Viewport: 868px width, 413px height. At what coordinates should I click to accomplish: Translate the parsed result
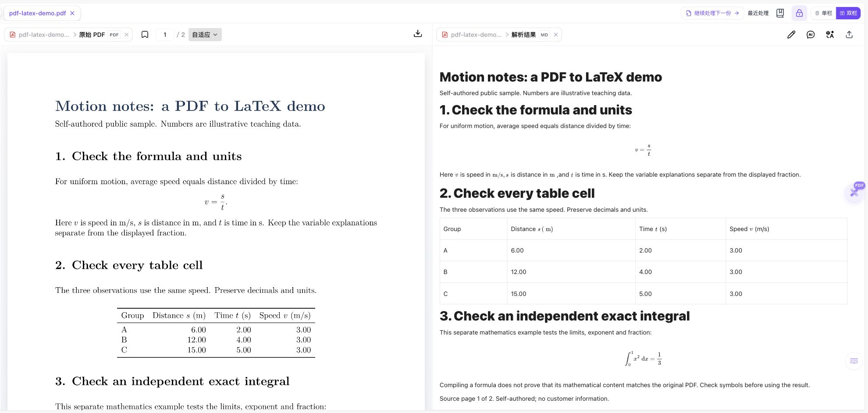(x=830, y=35)
